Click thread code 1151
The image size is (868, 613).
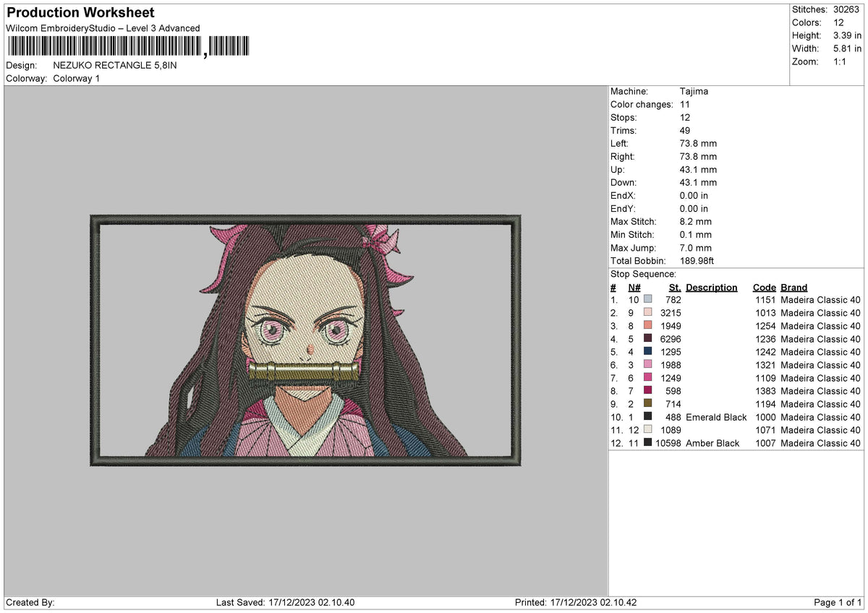(765, 300)
